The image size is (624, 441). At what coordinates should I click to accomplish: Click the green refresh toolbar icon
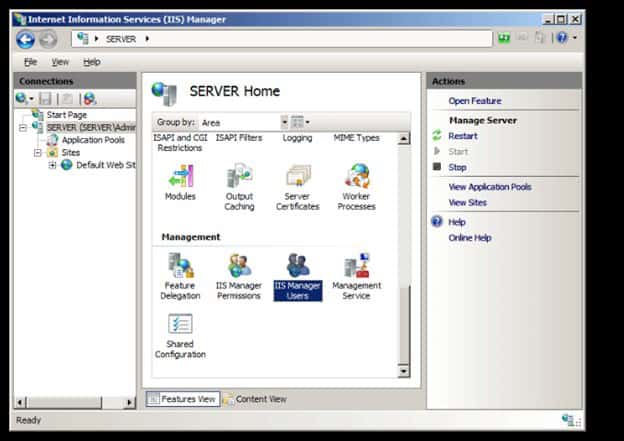504,38
